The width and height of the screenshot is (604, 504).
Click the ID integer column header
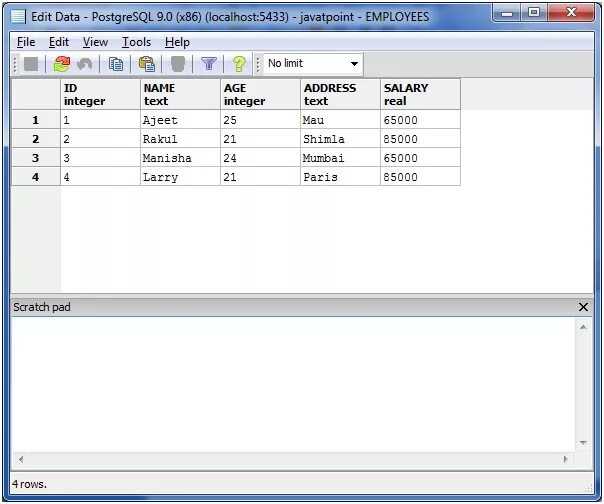(x=101, y=94)
